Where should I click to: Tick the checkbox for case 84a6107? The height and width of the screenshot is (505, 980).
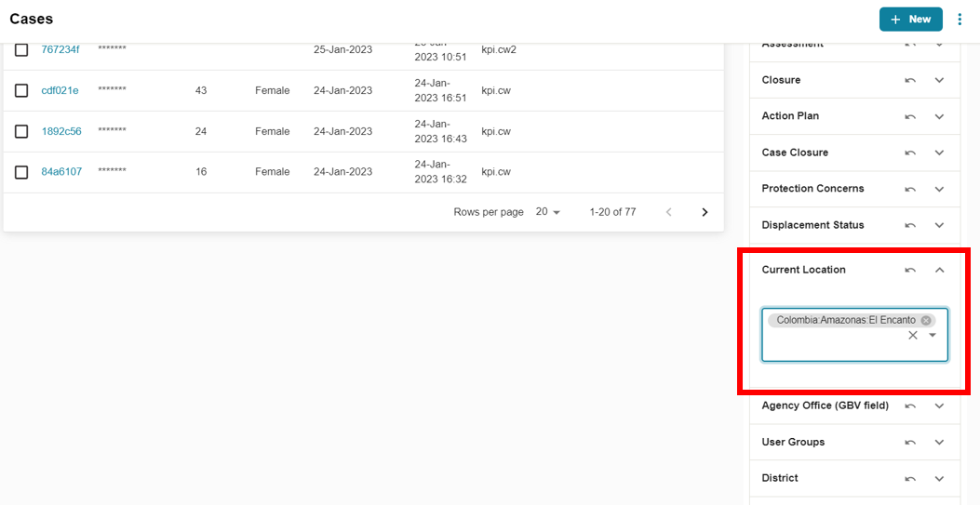coord(21,172)
